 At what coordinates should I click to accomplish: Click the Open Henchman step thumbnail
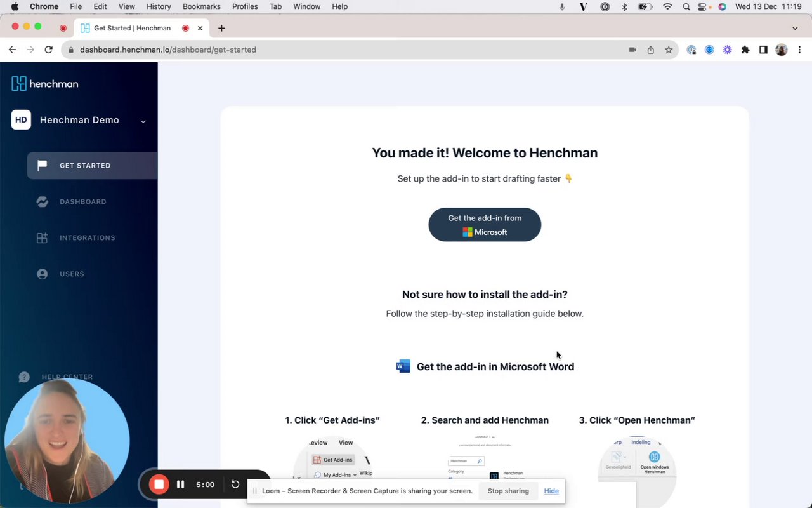(x=637, y=471)
